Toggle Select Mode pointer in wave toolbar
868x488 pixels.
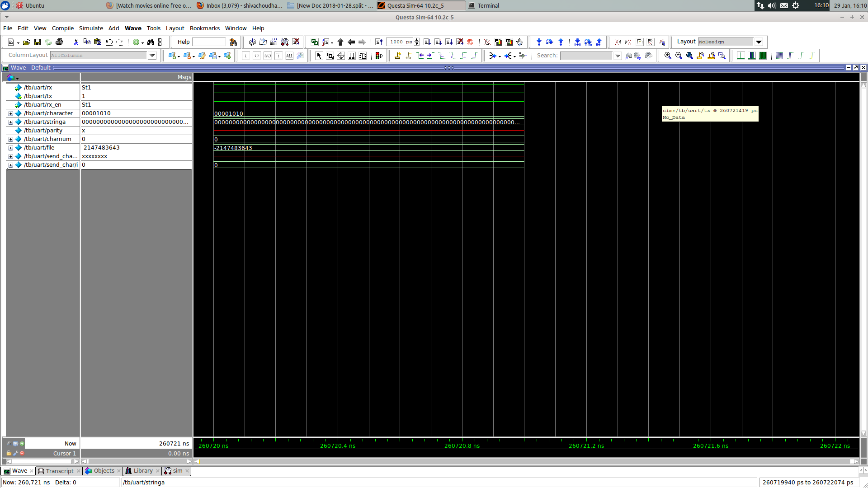coord(319,56)
